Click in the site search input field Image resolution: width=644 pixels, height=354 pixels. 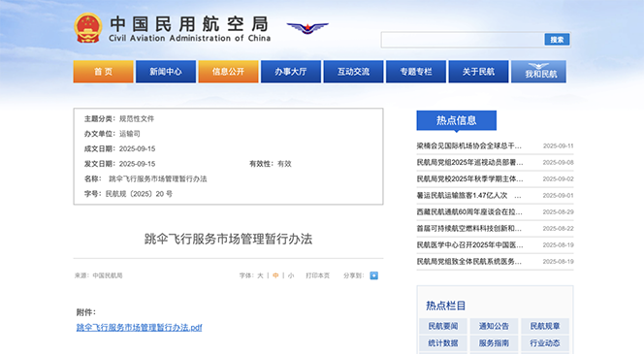(x=463, y=40)
